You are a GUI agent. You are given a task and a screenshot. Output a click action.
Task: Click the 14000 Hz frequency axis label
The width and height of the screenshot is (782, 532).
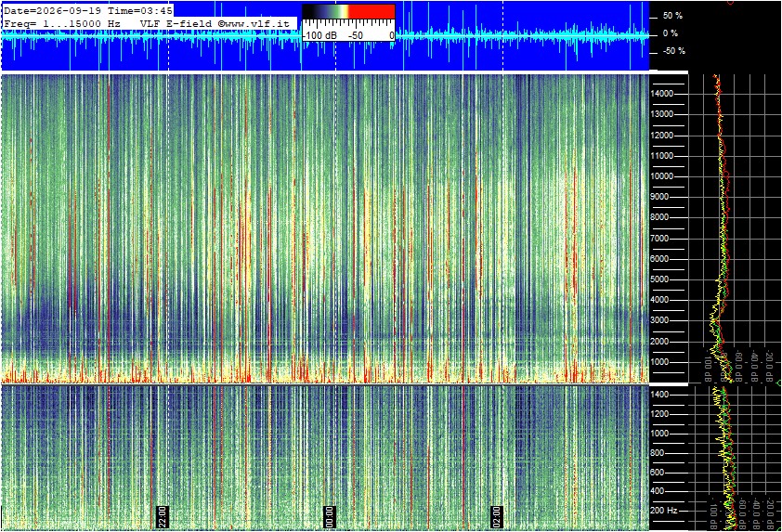click(662, 94)
